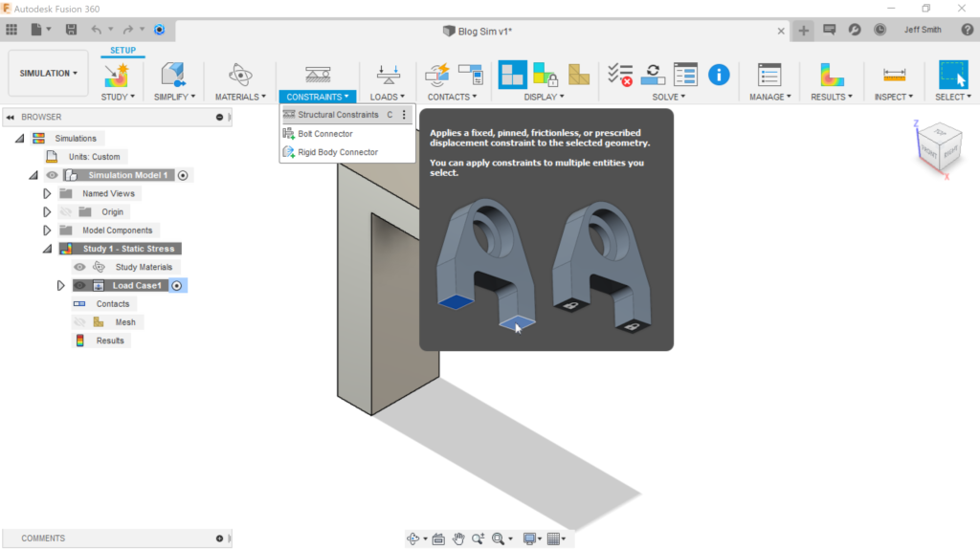Viewport: 980px width, 550px height.
Task: Expand the Load Case1 node
Action: pos(60,286)
